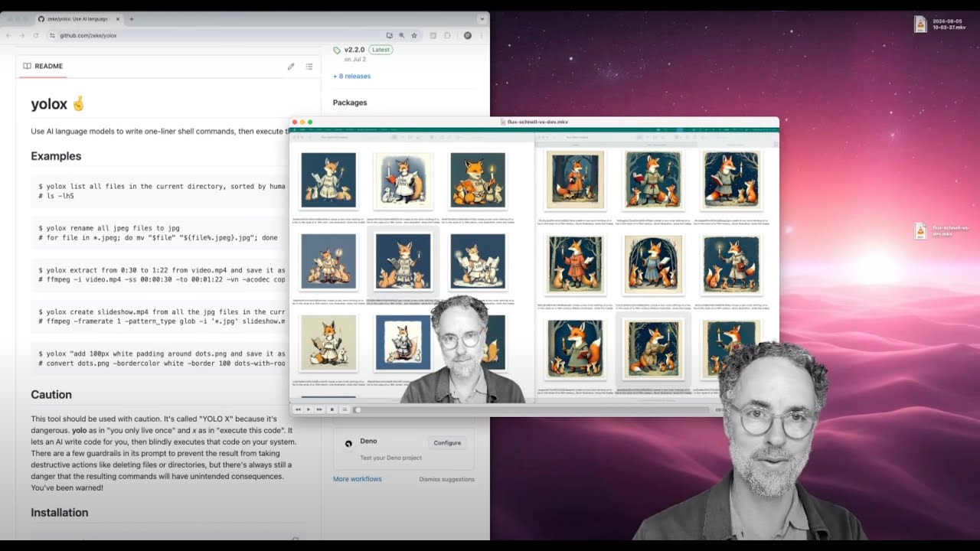Switch to the README tab
The height and width of the screenshot is (551, 980).
coord(43,67)
